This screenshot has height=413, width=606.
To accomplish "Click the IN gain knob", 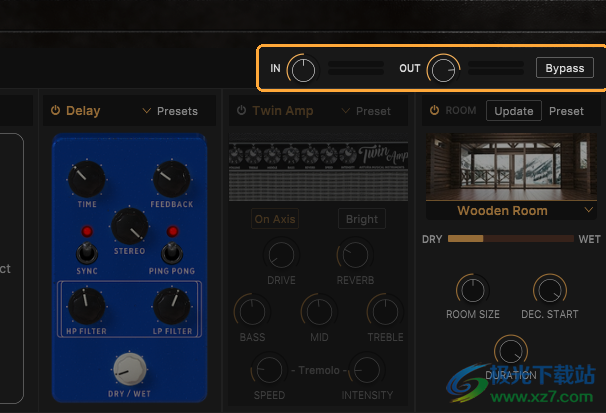I will tap(303, 70).
